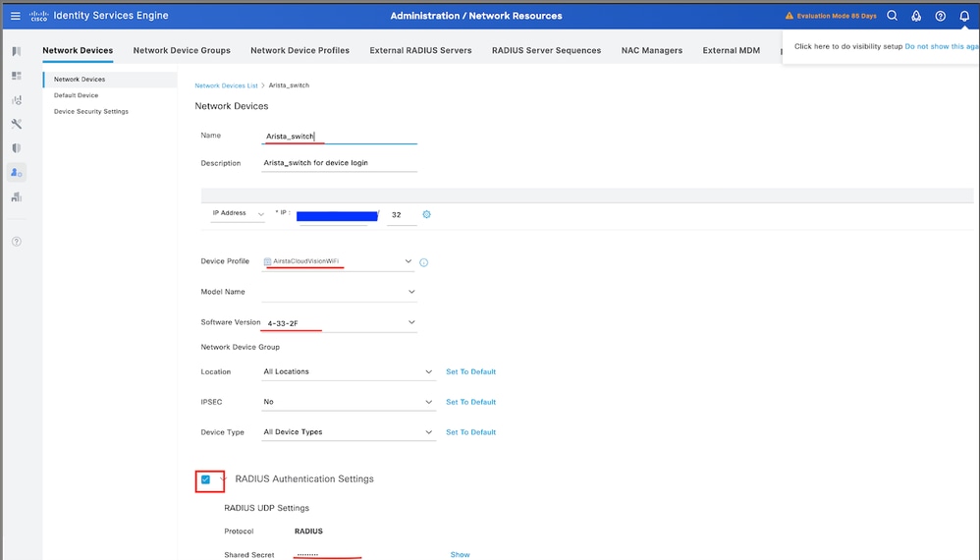Open the notifications bell icon
This screenshot has width=980, height=560.
point(963,16)
